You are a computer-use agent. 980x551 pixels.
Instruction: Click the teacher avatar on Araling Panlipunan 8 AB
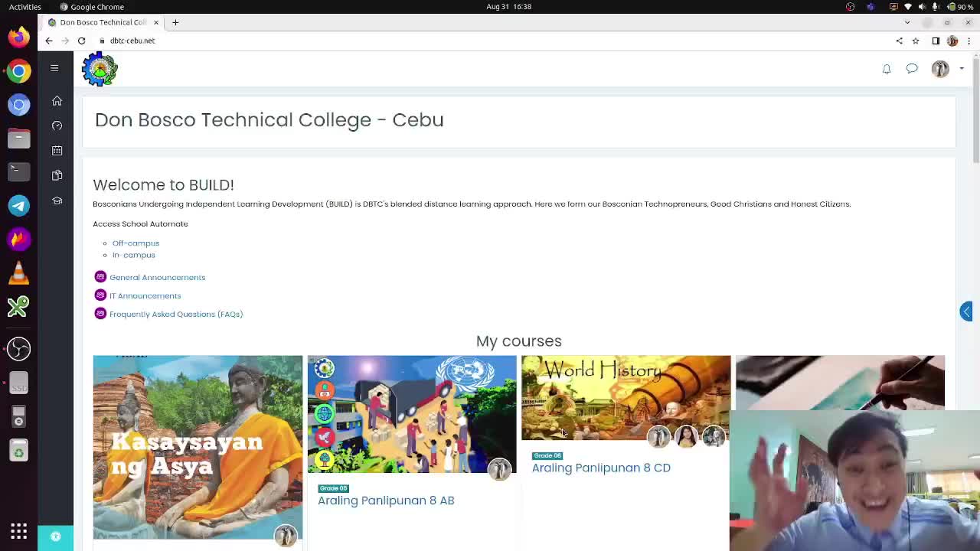499,469
